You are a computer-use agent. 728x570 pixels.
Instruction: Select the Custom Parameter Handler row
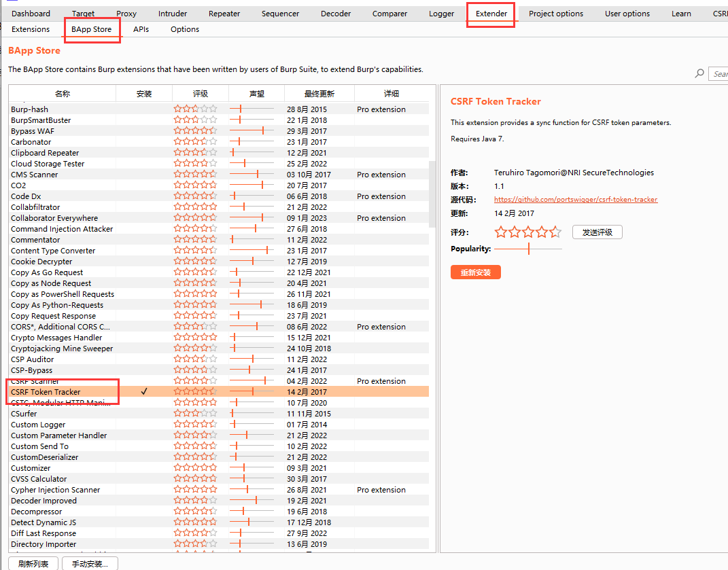pyautogui.click(x=219, y=435)
